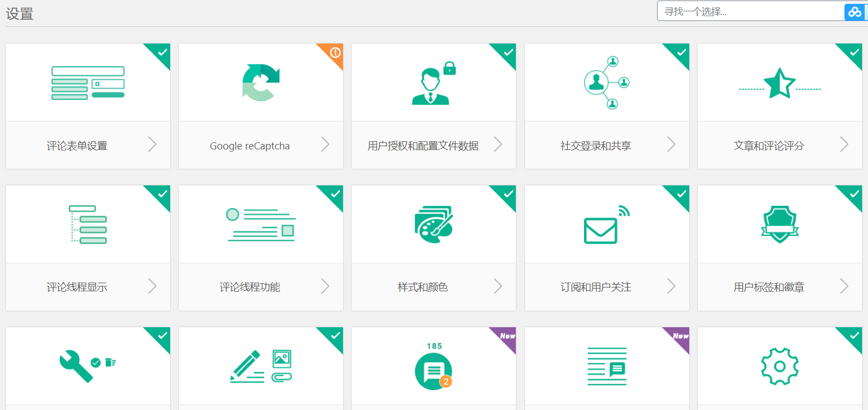
Task: Open the paint palette styles icon
Action: (x=434, y=224)
